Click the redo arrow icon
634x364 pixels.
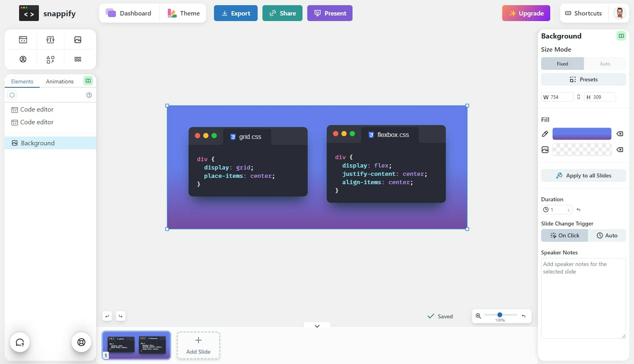[x=121, y=316]
